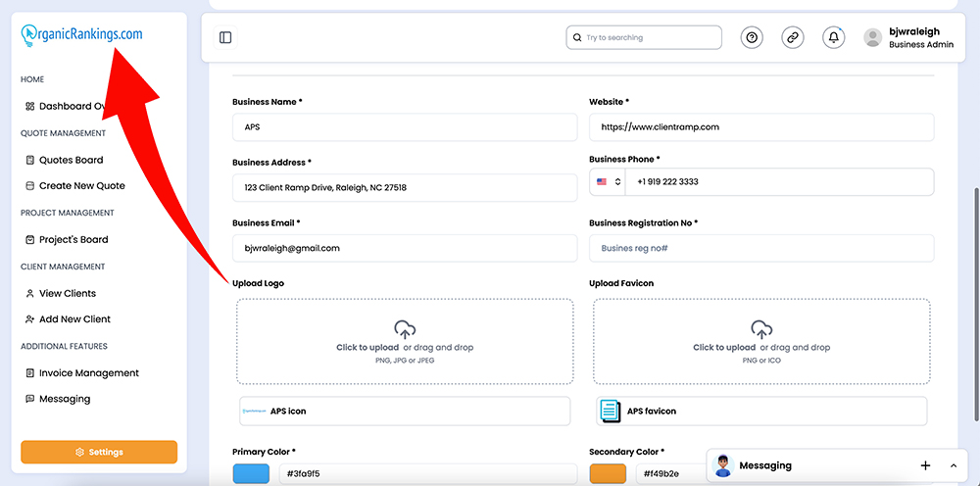Click the Try to searching search box

[x=644, y=37]
